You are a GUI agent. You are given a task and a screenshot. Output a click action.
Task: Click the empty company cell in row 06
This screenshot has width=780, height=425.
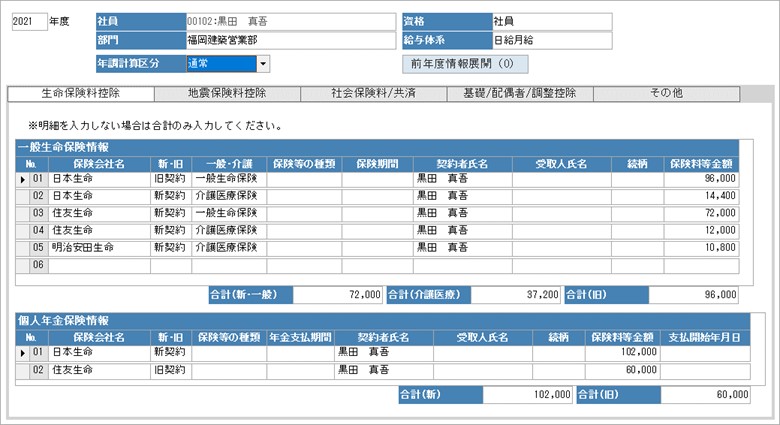click(98, 265)
